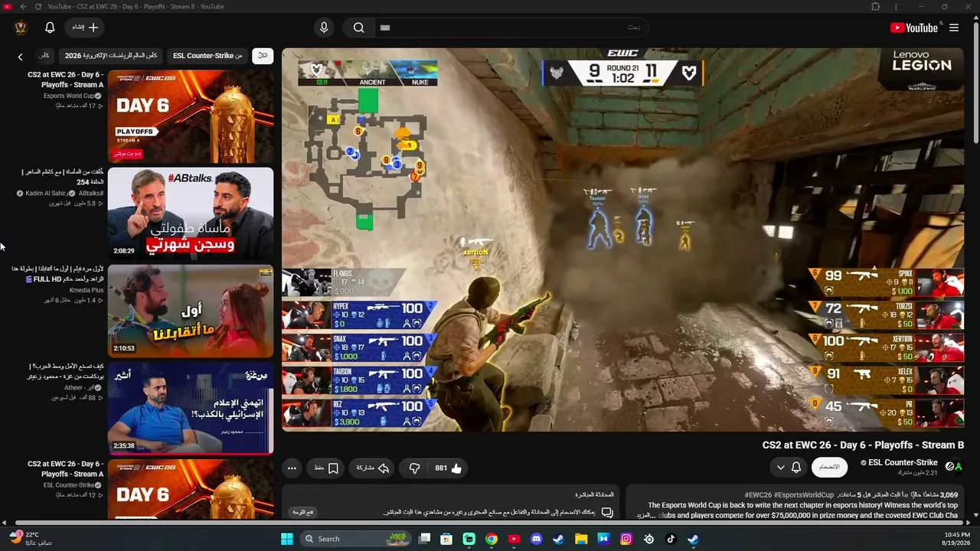The image size is (980, 551).
Task: Open the محمود زعيتر Atheer video title
Action: 66,371
